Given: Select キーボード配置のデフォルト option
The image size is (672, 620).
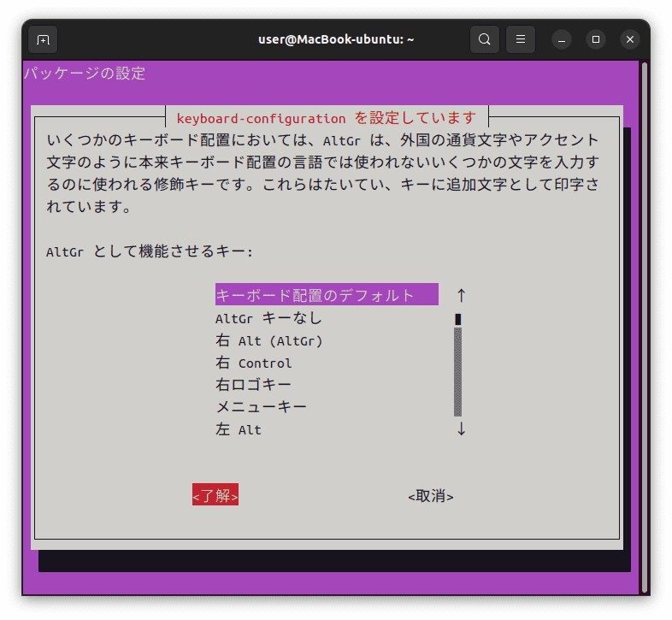Looking at the screenshot, I should coord(327,294).
